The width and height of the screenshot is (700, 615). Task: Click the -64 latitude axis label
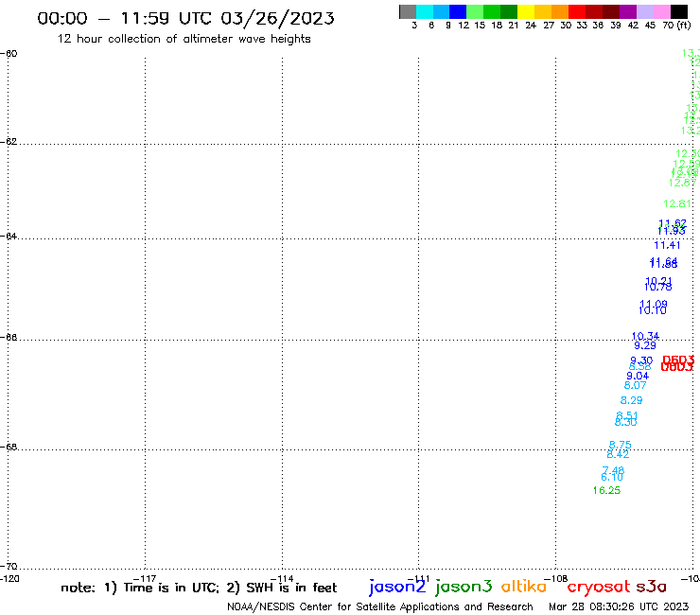pos(9,236)
